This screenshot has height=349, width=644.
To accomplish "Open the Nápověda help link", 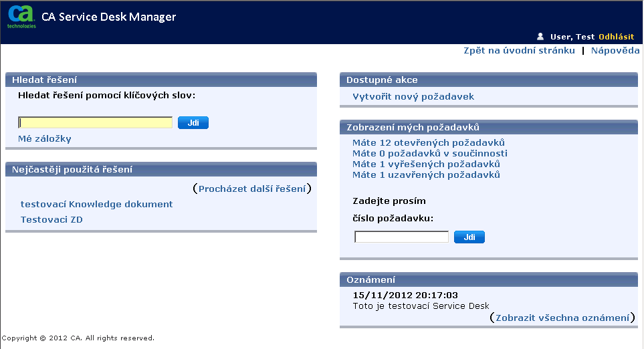I will [615, 51].
